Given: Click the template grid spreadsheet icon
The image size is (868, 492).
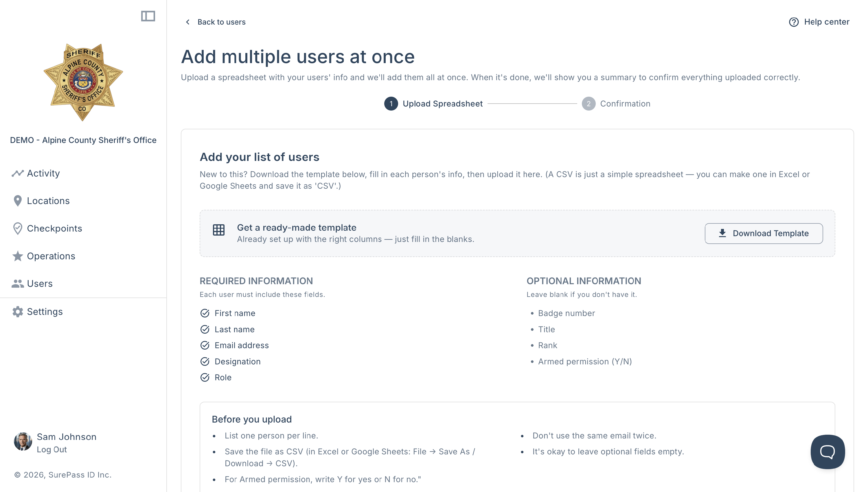Looking at the screenshot, I should coord(218,230).
